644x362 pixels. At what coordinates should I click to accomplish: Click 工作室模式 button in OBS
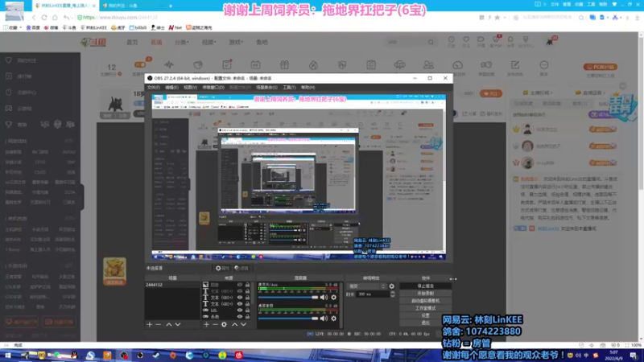(x=426, y=308)
